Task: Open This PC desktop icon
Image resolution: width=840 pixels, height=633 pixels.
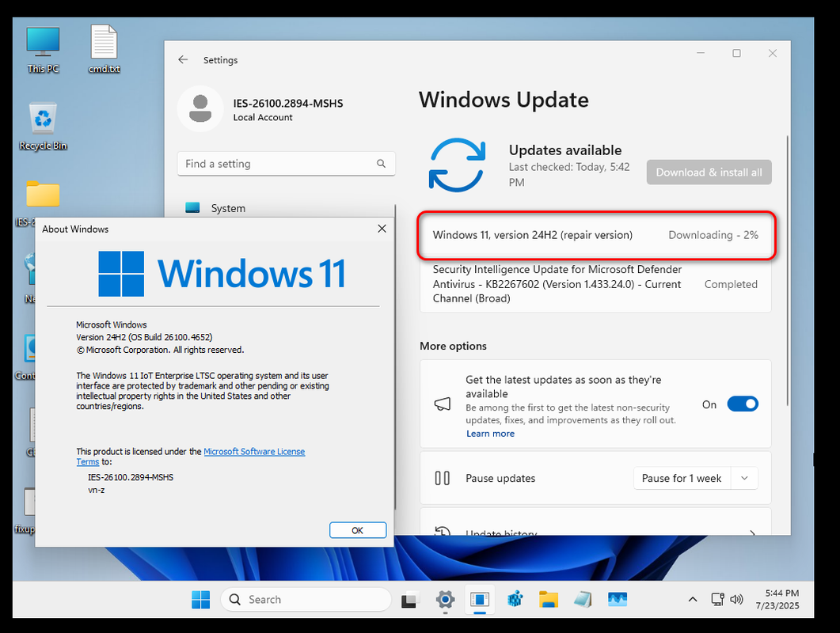Action: [43, 49]
